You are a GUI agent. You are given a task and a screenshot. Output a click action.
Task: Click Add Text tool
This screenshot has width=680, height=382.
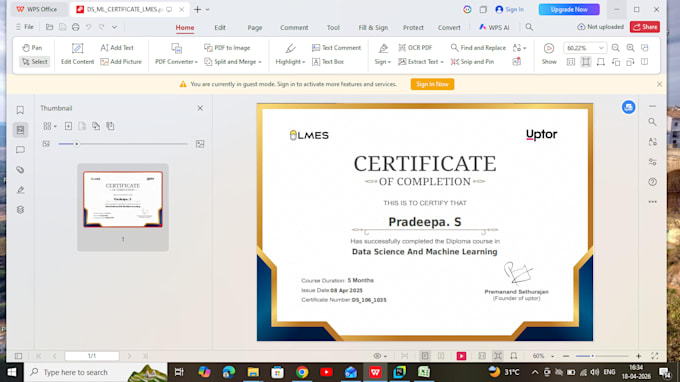click(117, 48)
